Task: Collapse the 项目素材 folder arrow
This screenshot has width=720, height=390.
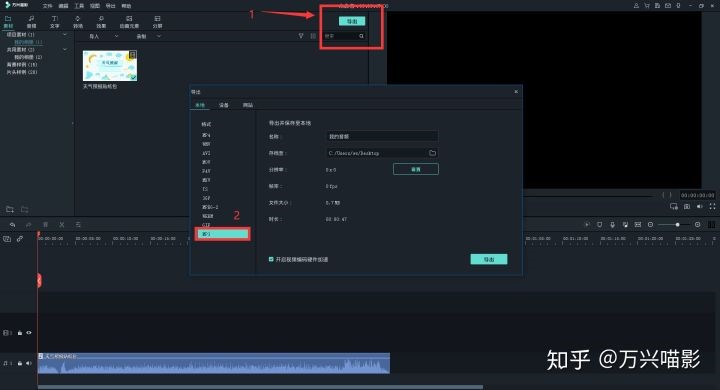Action: coord(65,34)
